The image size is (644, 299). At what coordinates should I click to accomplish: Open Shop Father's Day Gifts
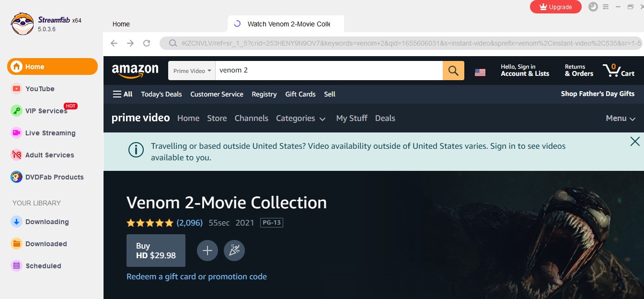tap(598, 94)
